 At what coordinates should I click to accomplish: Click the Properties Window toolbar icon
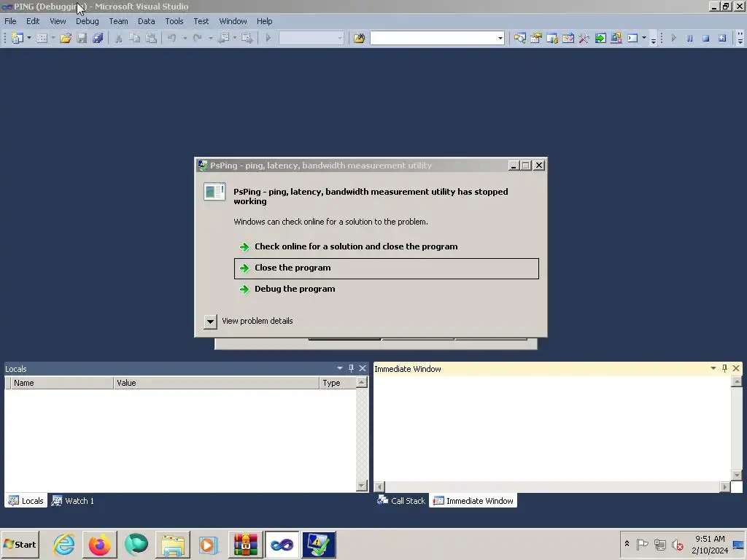point(536,38)
